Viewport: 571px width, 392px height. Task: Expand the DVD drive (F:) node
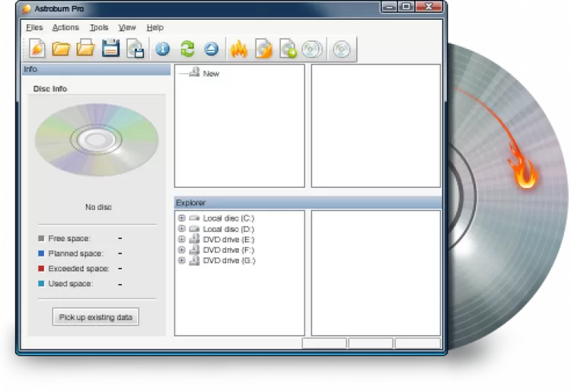[x=182, y=250]
